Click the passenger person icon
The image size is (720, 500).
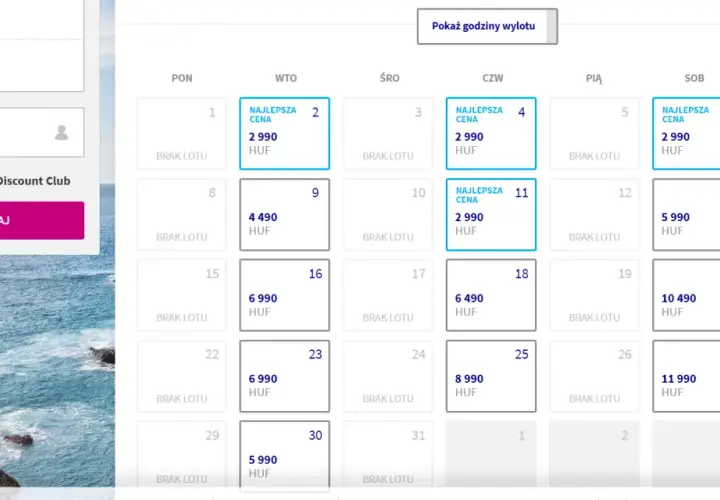62,132
